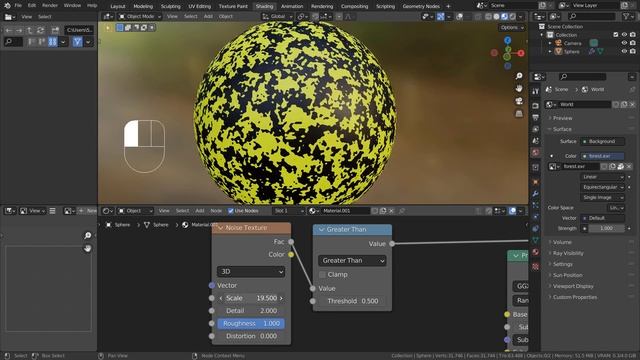Select thumbnail display mode in file browser
Viewport: 640px width, 360px height.
pos(53,42)
